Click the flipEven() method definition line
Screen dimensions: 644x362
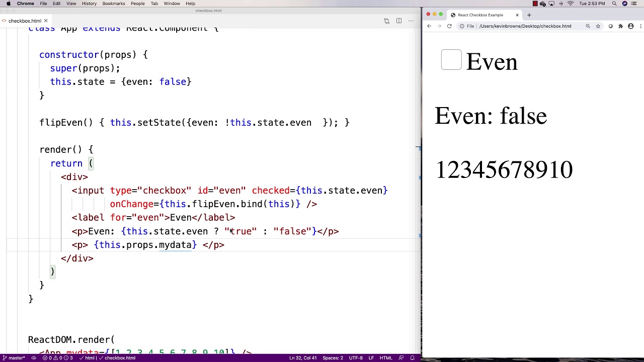pos(194,123)
